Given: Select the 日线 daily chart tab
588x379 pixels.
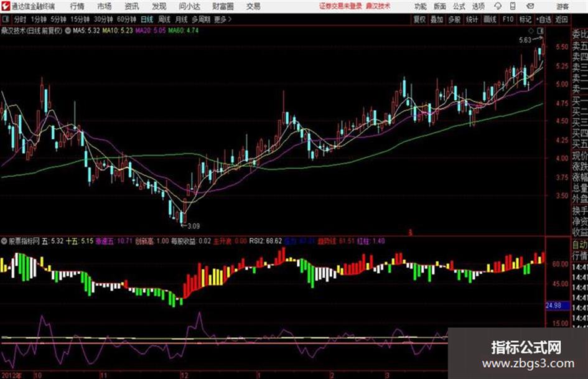Looking at the screenshot, I should 147,19.
